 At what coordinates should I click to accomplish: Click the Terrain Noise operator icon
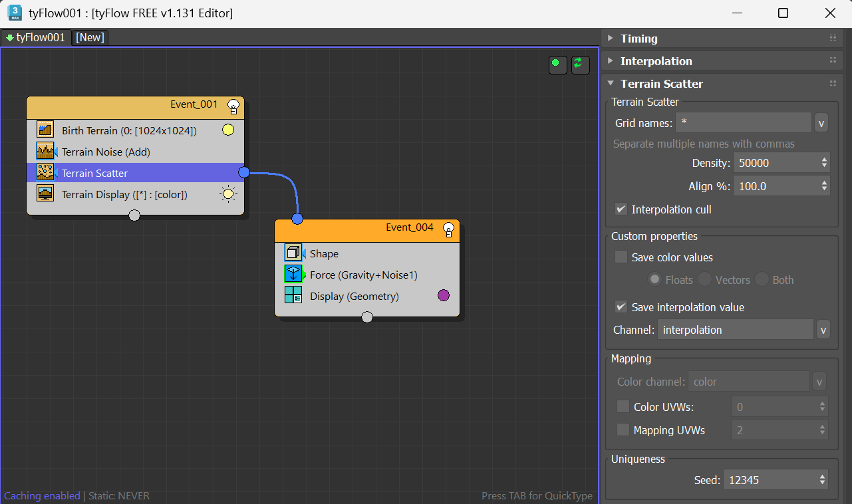(45, 152)
